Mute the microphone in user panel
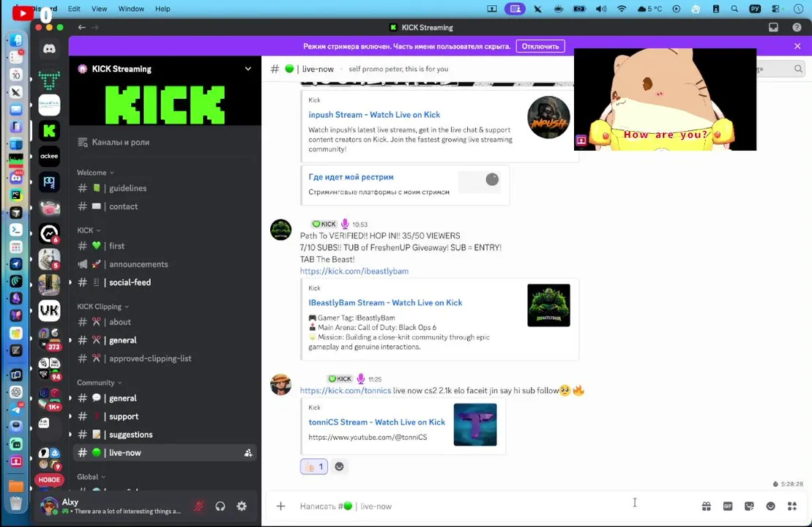This screenshot has width=812, height=527. (x=199, y=507)
